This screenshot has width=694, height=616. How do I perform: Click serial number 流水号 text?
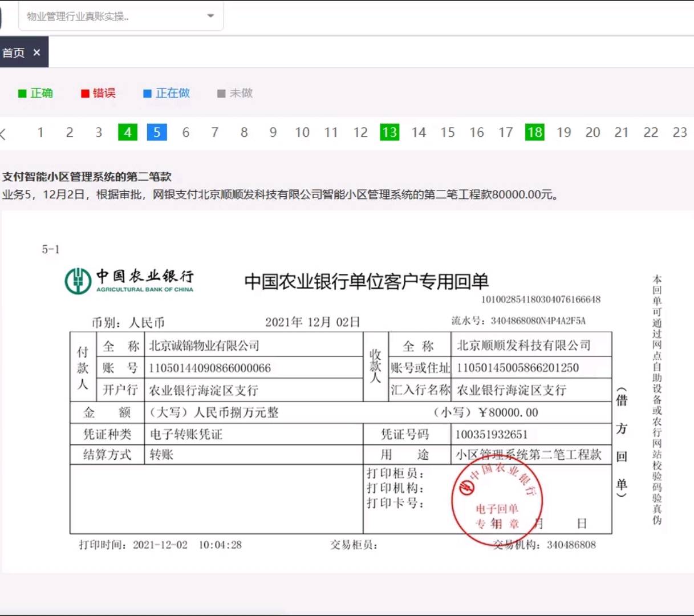[x=518, y=321]
